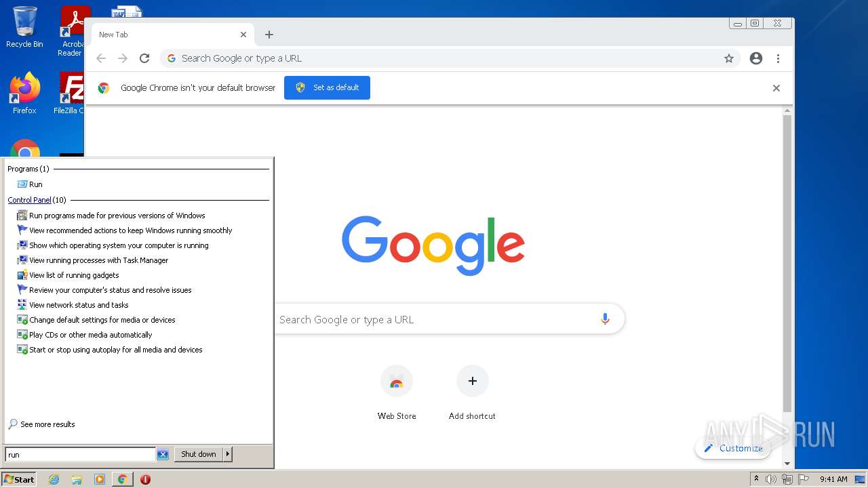Click the Action Center flag icon
Image resolution: width=868 pixels, height=488 pixels.
(x=804, y=479)
